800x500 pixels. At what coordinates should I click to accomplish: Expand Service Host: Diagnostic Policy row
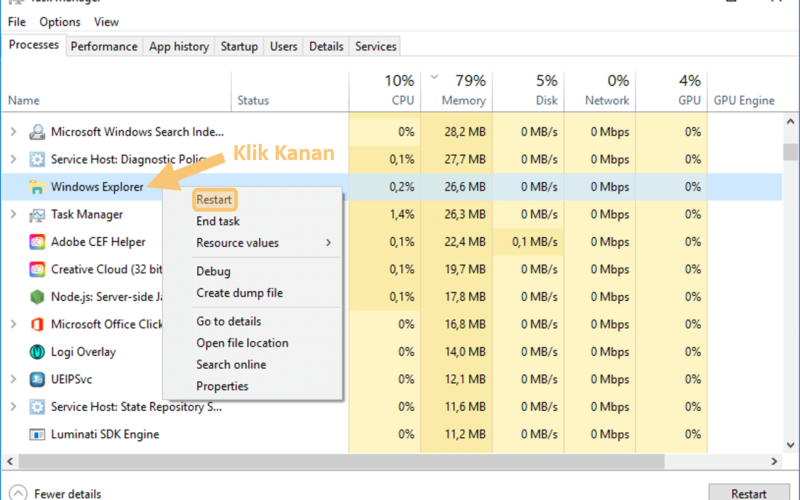coord(13,160)
